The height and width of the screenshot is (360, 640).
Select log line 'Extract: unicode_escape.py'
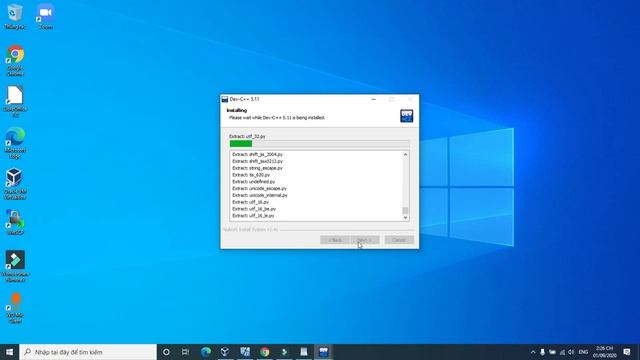[x=260, y=189]
